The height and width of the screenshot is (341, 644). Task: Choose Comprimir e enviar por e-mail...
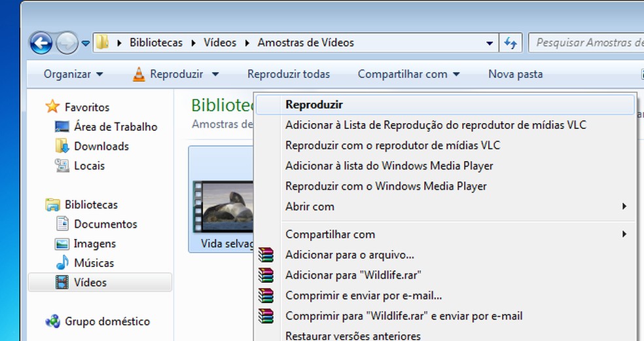point(445,296)
